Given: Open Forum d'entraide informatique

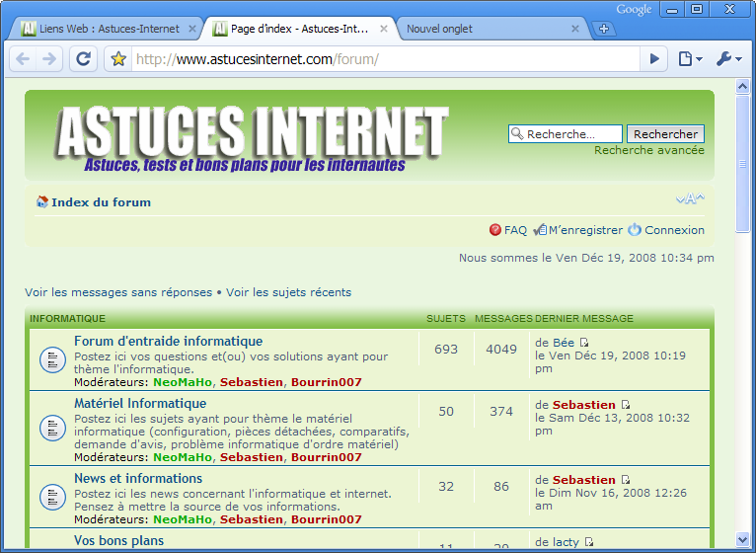Looking at the screenshot, I should (168, 341).
